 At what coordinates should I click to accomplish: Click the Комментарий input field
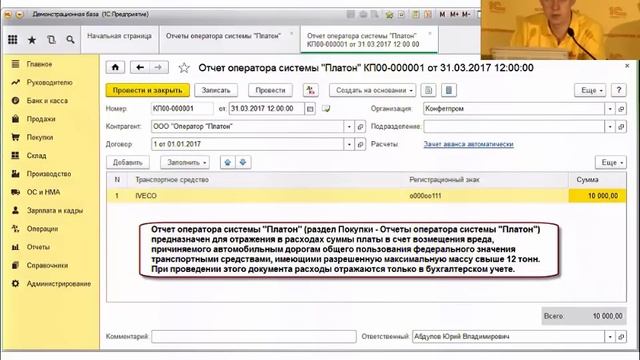click(253, 337)
